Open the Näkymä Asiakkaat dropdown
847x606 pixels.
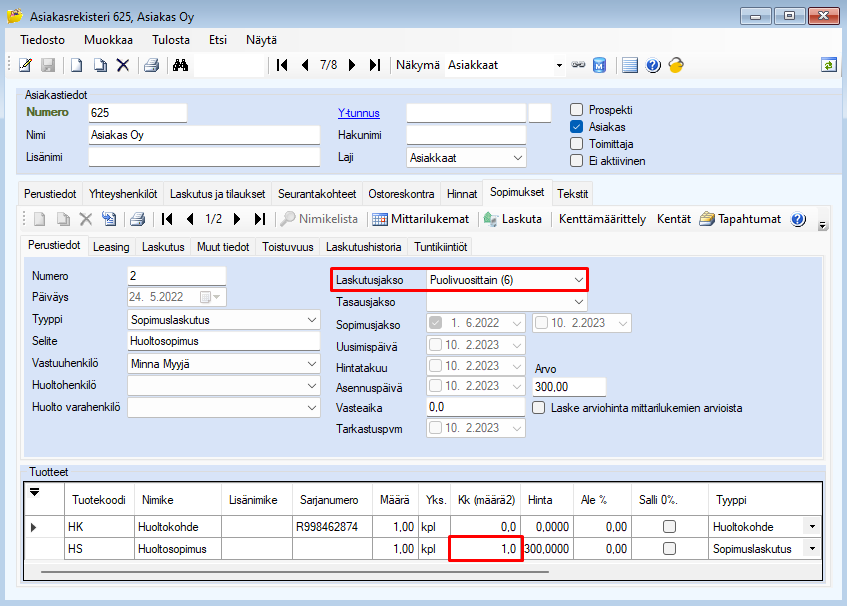pyautogui.click(x=559, y=65)
